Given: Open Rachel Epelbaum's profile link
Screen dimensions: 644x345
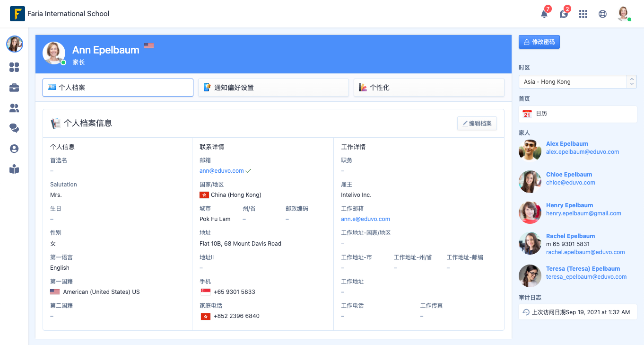Looking at the screenshot, I should pos(570,236).
